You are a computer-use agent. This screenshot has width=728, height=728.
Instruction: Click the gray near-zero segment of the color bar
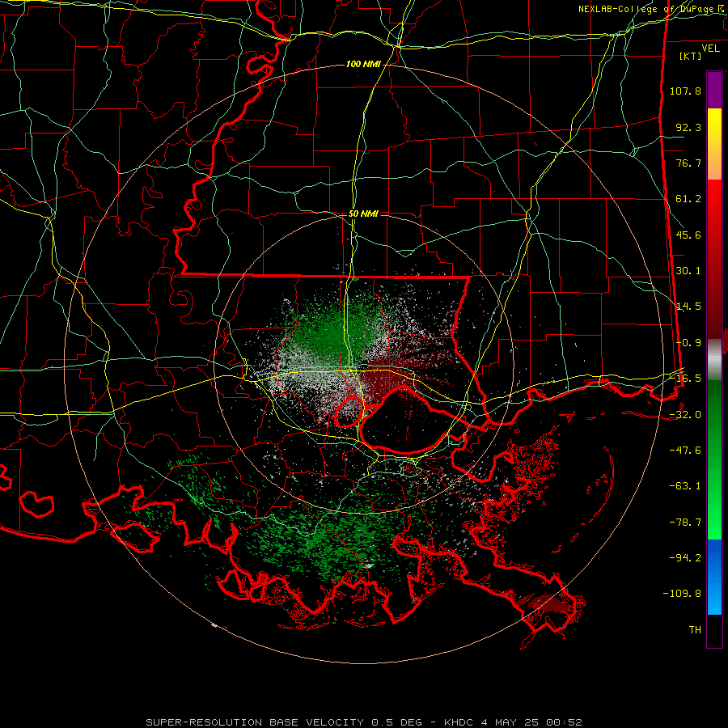coord(714,360)
